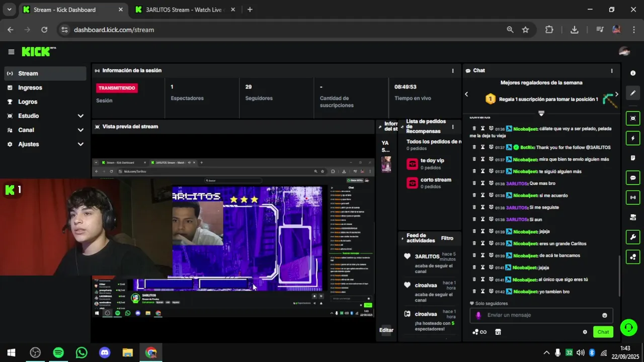Toggle the chat bubble panel icon in sidebar
Viewport: 644px width, 362px height.
point(633,177)
